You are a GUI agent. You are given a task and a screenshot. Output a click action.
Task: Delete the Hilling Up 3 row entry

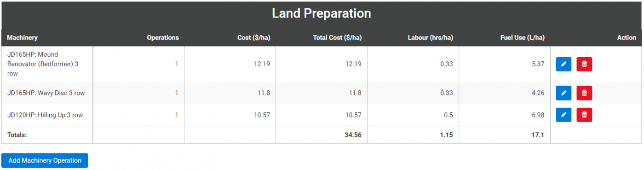(584, 115)
